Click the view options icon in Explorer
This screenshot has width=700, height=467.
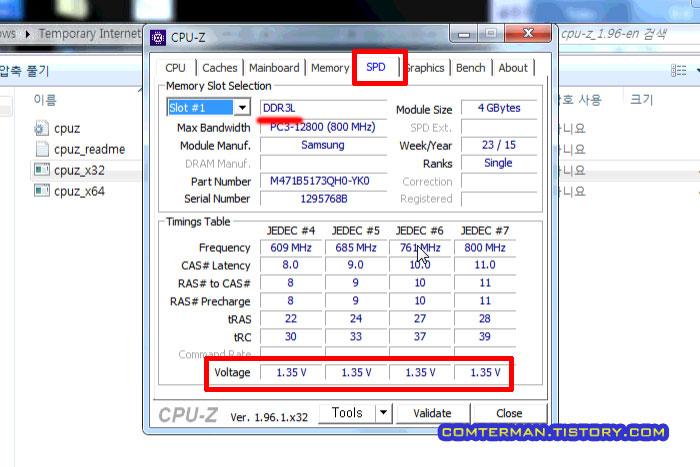(679, 71)
